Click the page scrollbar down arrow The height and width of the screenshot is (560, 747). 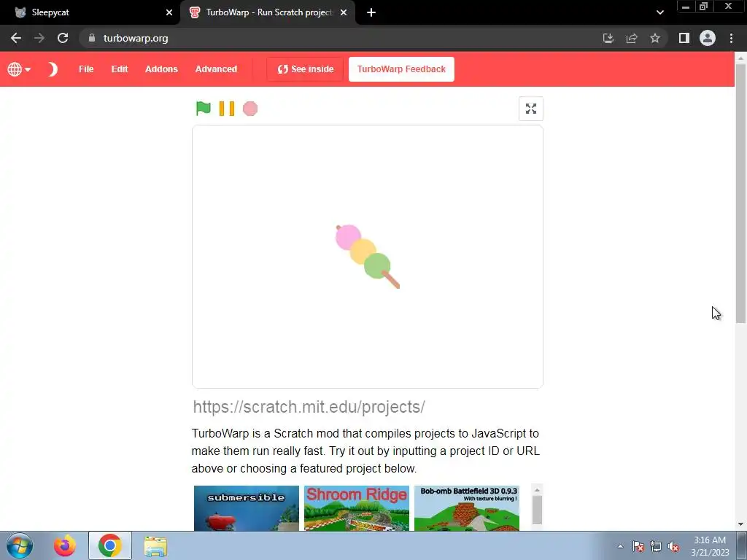point(740,524)
